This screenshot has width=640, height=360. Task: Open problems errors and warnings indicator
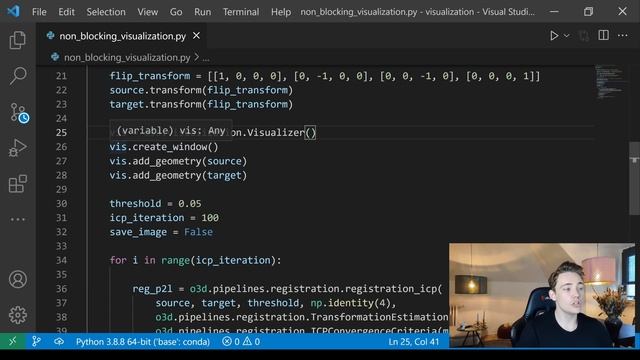tap(241, 342)
